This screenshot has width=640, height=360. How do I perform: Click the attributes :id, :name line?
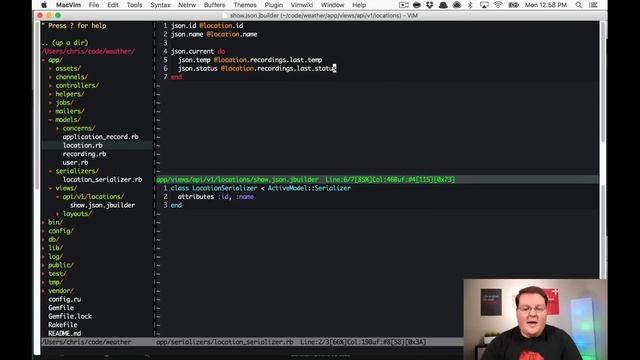click(x=216, y=197)
